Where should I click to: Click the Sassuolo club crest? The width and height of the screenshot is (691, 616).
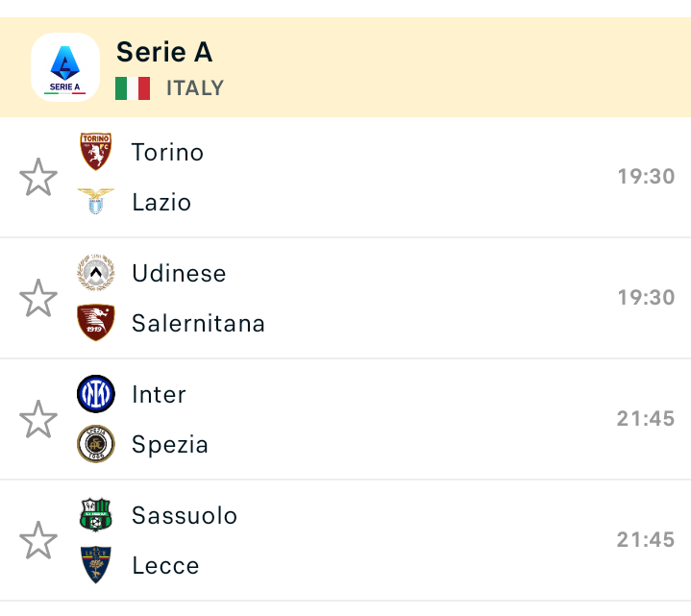[96, 515]
